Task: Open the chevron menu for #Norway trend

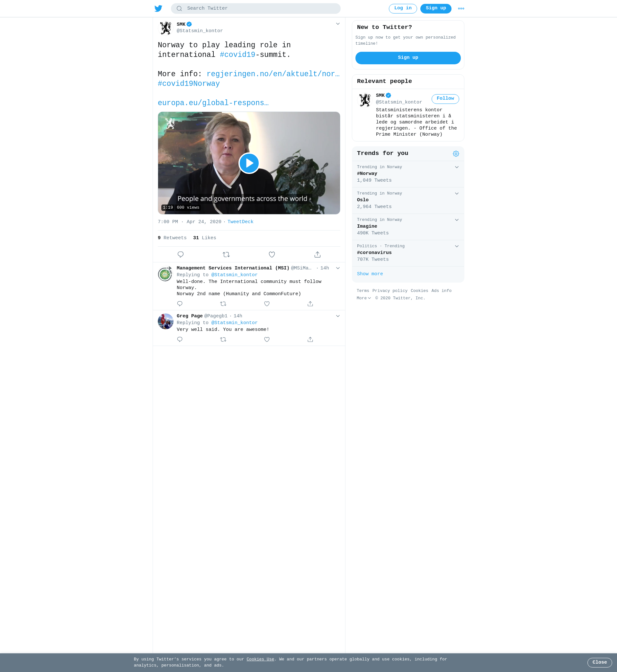Action: (x=457, y=167)
